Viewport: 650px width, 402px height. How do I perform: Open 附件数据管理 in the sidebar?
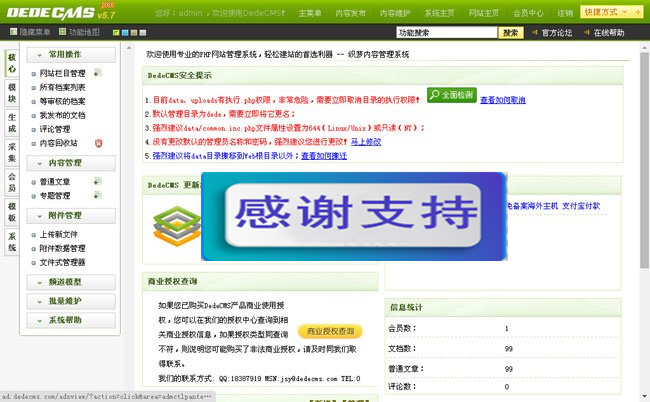[62, 248]
